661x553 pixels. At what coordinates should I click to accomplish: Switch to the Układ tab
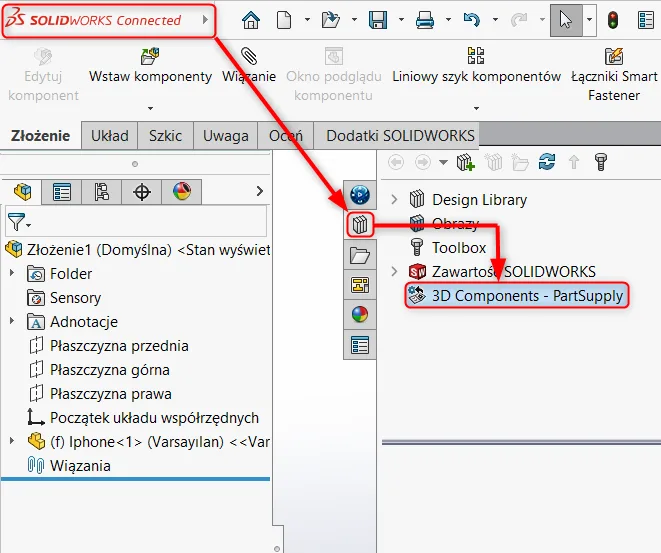coord(110,136)
